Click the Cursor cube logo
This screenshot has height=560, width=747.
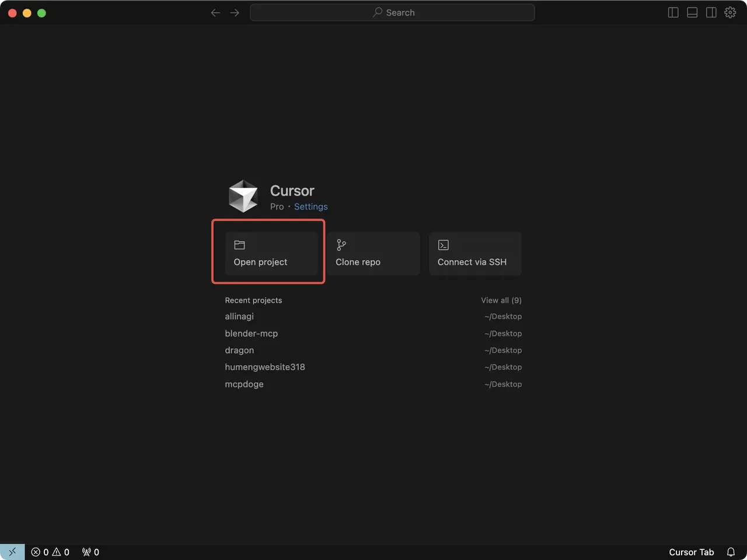pos(243,196)
